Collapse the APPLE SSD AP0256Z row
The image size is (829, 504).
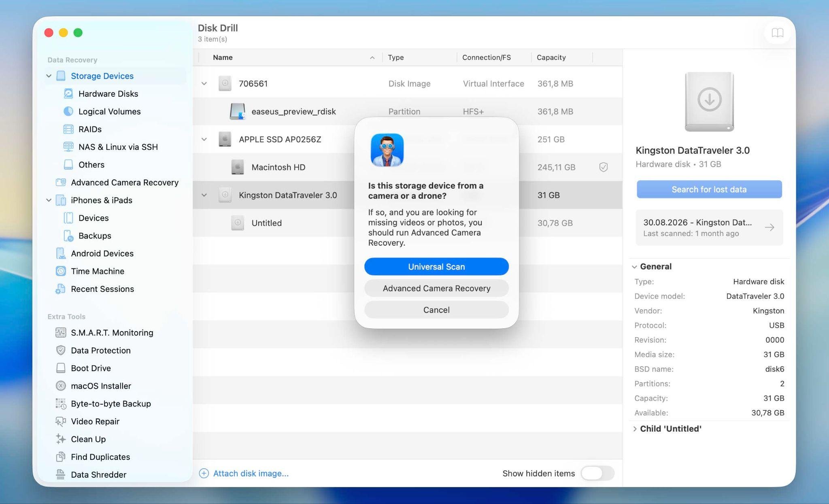pyautogui.click(x=204, y=139)
